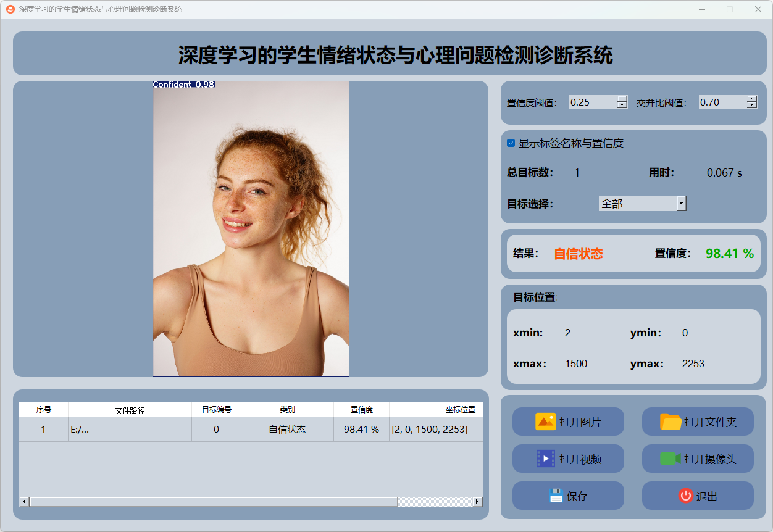This screenshot has width=773, height=532.
Task: Click the 置信度 column header in table
Action: point(361,410)
